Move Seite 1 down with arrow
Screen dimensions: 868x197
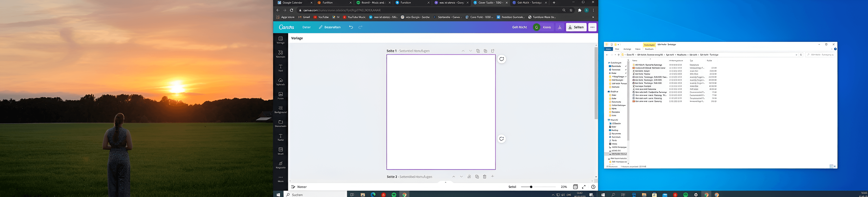point(470,51)
